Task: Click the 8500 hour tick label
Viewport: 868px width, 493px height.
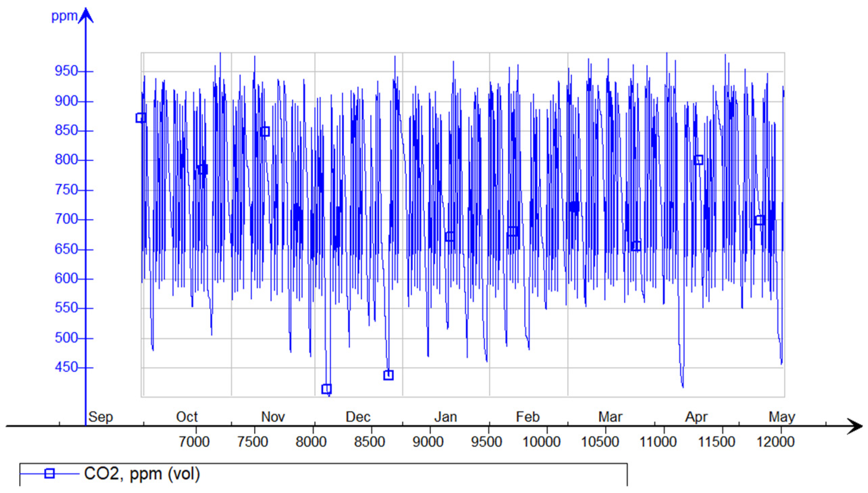Action: click(x=370, y=442)
